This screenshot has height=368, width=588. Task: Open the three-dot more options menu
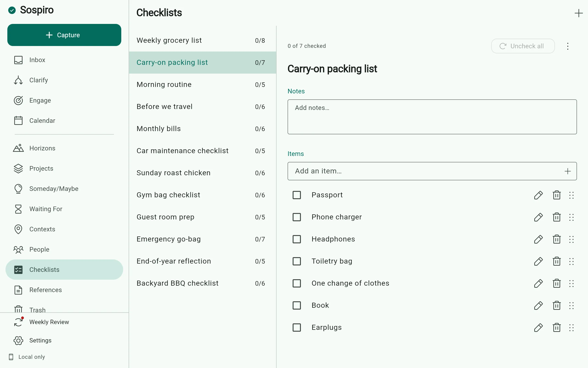point(568,46)
